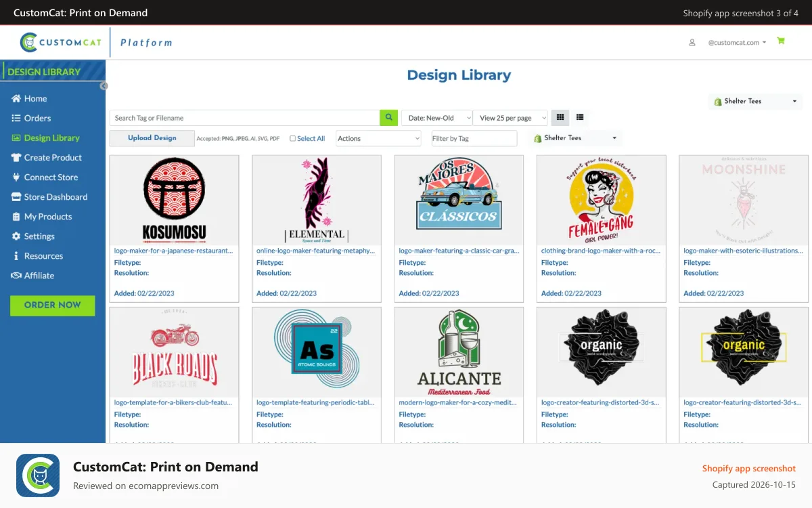Open Affiliate in the sidebar

click(39, 276)
